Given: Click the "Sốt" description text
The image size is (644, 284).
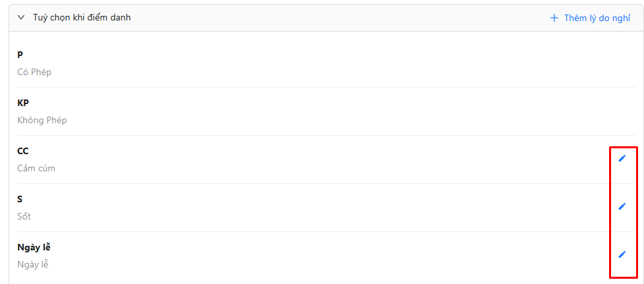Looking at the screenshot, I should (24, 216).
